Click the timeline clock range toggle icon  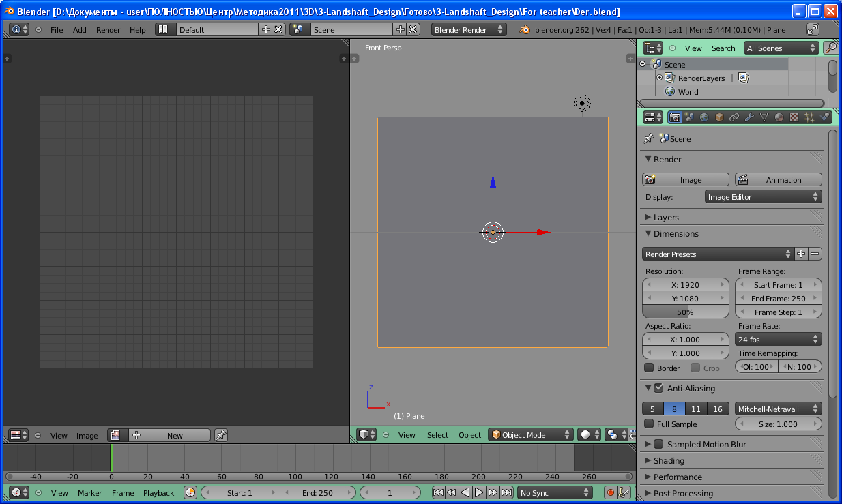click(190, 492)
